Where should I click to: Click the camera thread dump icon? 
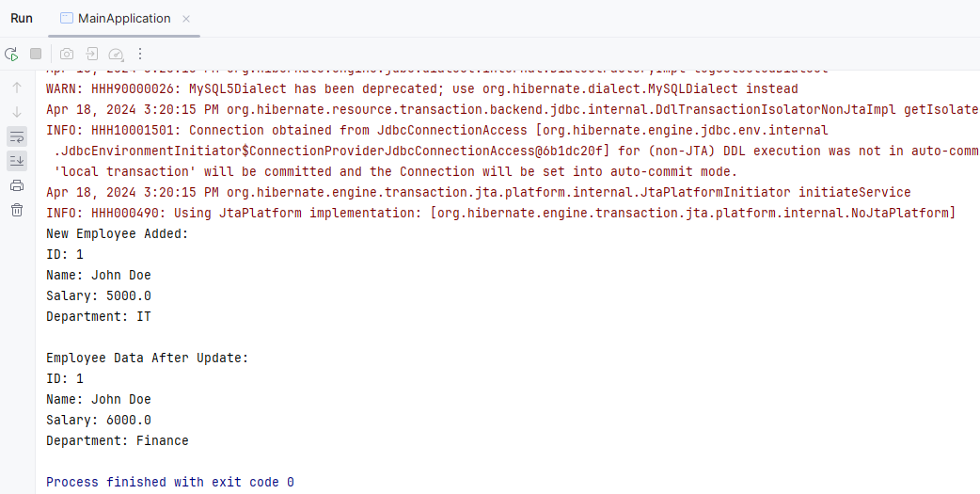(67, 54)
